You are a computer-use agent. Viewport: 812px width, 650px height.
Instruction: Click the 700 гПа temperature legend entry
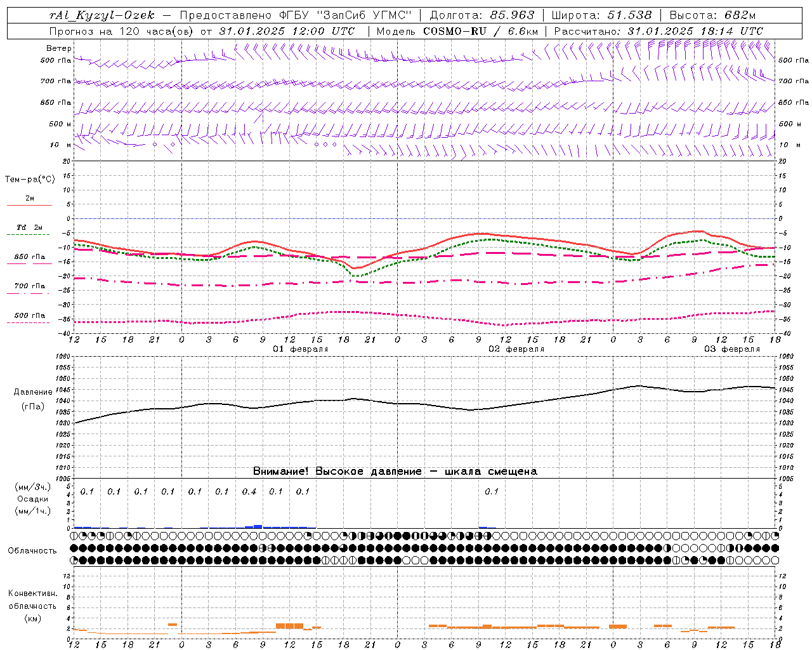click(x=30, y=286)
